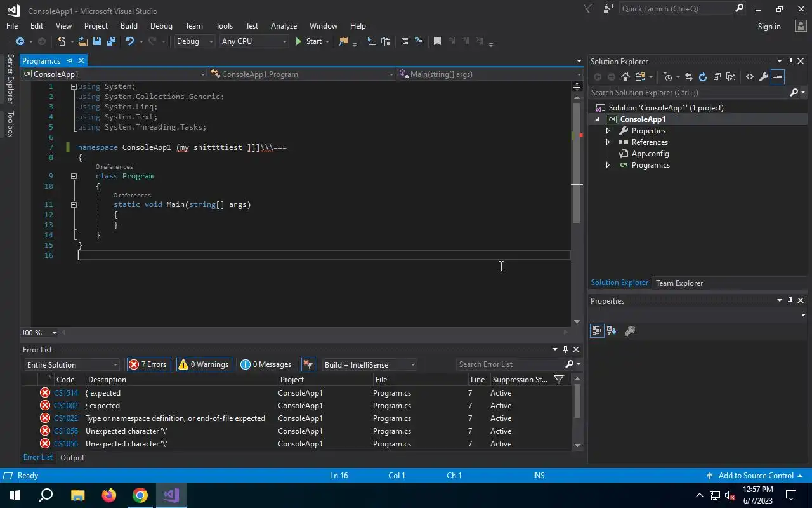Open the Entire Solution scope dropdown

(72, 365)
